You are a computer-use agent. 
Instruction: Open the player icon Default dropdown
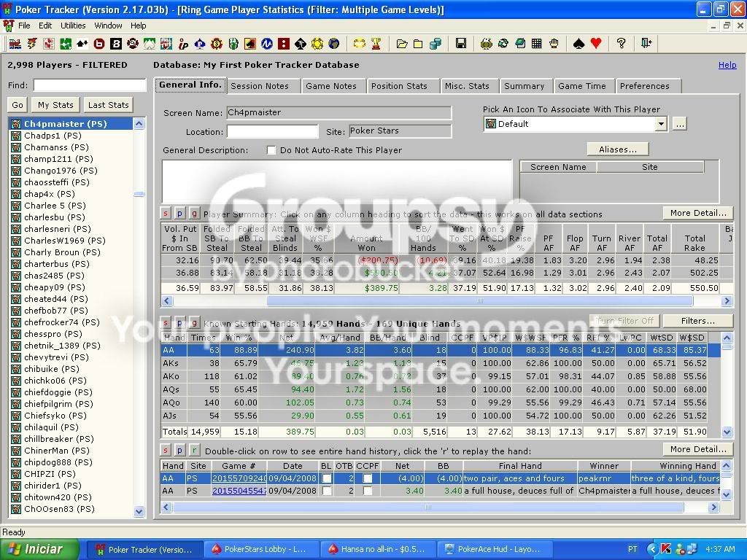(661, 124)
